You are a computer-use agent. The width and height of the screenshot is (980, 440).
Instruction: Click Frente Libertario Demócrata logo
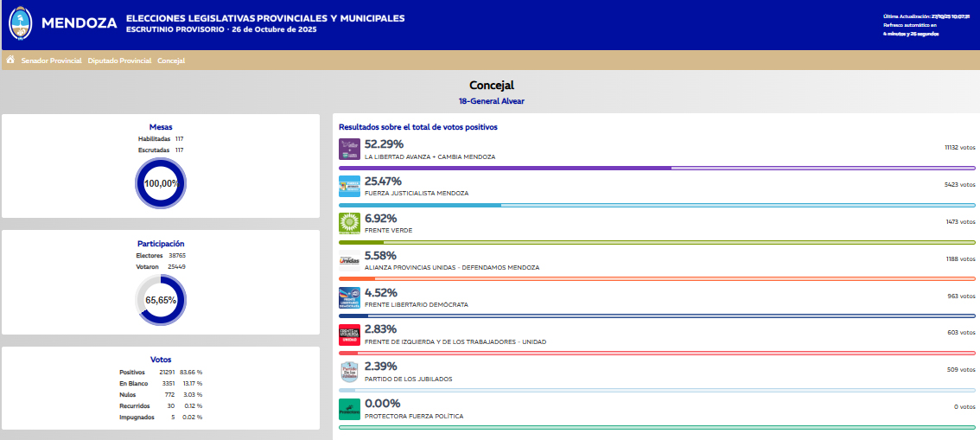(x=349, y=298)
